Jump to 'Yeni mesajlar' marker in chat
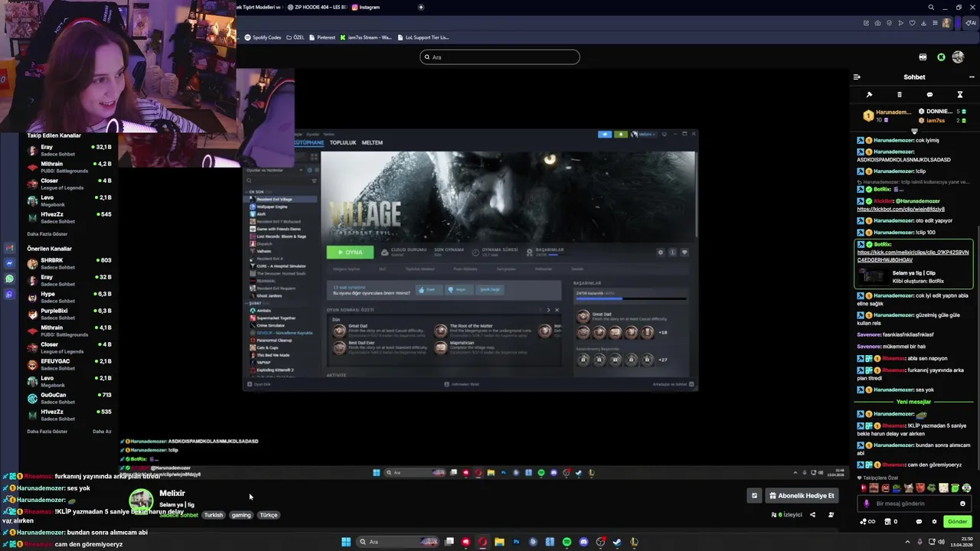The width and height of the screenshot is (980, 551). pos(913,402)
